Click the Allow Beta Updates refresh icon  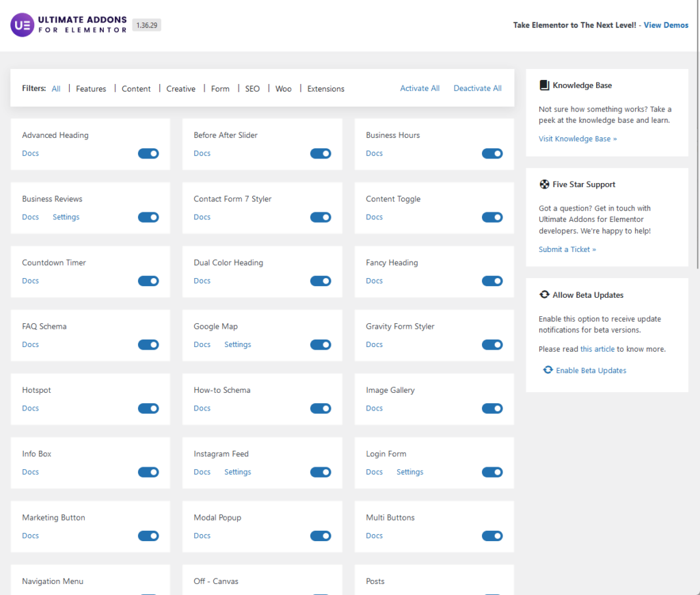pos(544,295)
